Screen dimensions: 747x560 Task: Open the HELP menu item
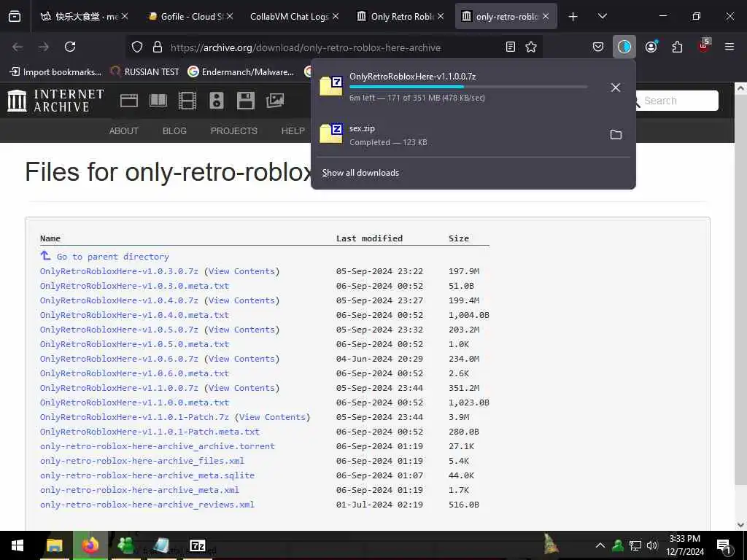pos(293,131)
